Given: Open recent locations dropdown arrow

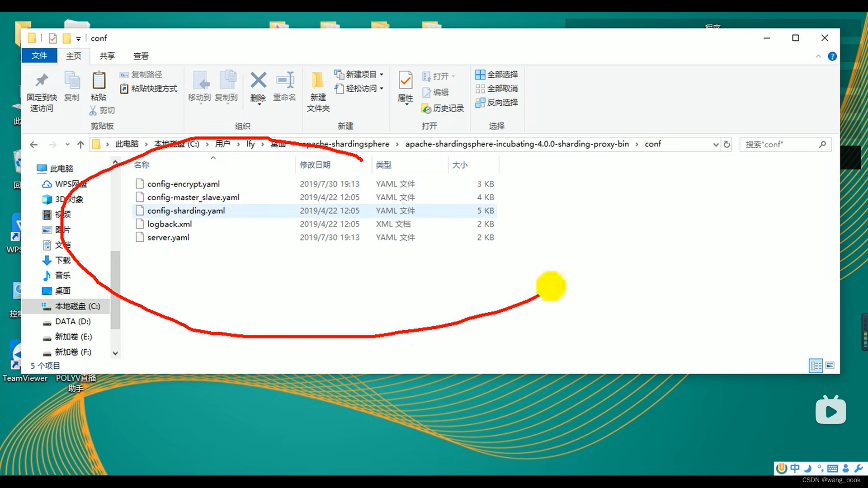Looking at the screenshot, I should (x=67, y=145).
